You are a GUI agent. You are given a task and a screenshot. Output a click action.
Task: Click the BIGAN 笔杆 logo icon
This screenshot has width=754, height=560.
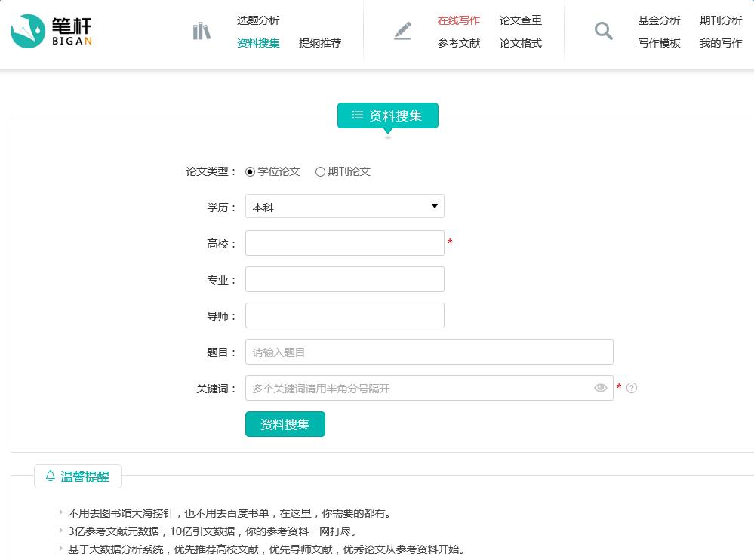coord(26,32)
